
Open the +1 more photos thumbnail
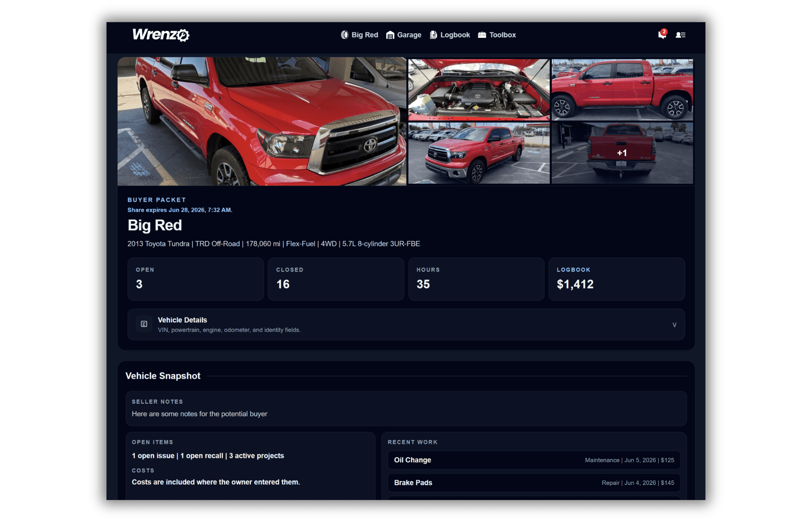(x=622, y=153)
